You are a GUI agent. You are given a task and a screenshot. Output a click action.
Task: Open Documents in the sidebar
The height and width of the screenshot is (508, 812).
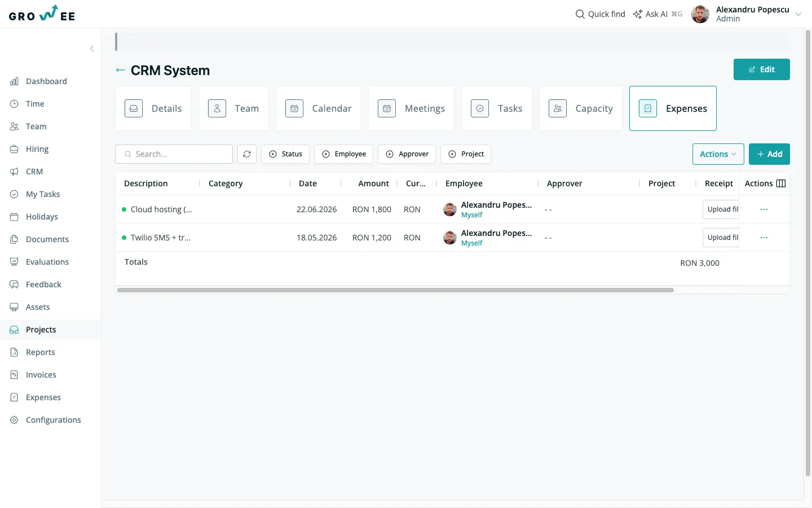click(47, 239)
